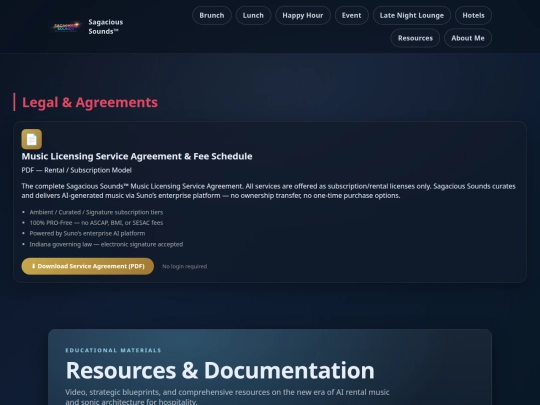Image resolution: width=540 pixels, height=405 pixels.
Task: Download Service Agreement PDF button
Action: click(88, 266)
